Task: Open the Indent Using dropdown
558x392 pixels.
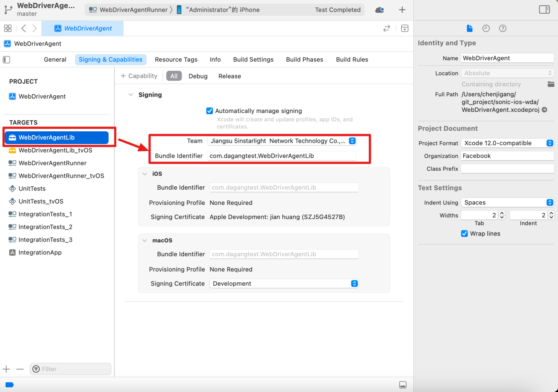Action: (507, 202)
